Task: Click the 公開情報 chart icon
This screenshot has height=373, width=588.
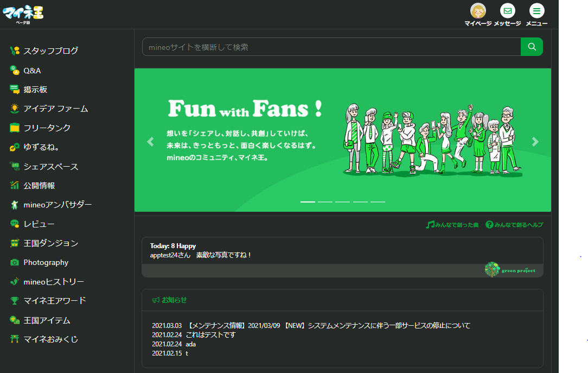Action: [15, 185]
